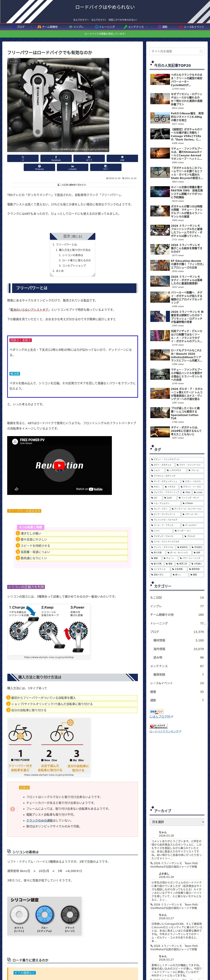Viewport: 210px width, 980px height.
Task: Expand the メンテナンス submenu arrow
Action: (x=147, y=27)
